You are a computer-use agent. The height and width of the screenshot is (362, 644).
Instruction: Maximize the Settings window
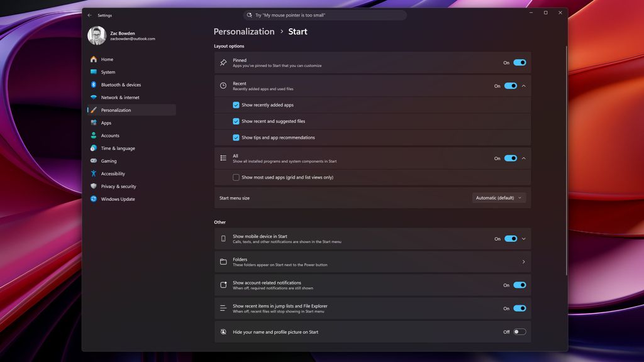click(545, 13)
